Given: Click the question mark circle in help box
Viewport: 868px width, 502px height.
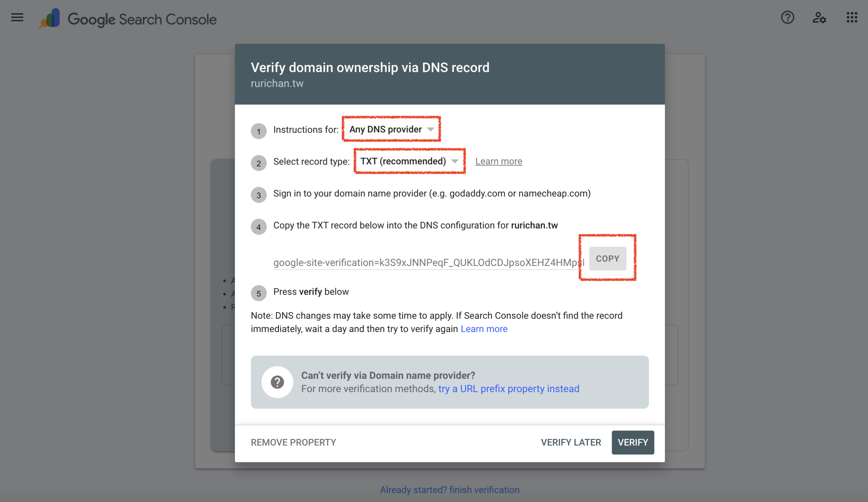Looking at the screenshot, I should pyautogui.click(x=277, y=382).
